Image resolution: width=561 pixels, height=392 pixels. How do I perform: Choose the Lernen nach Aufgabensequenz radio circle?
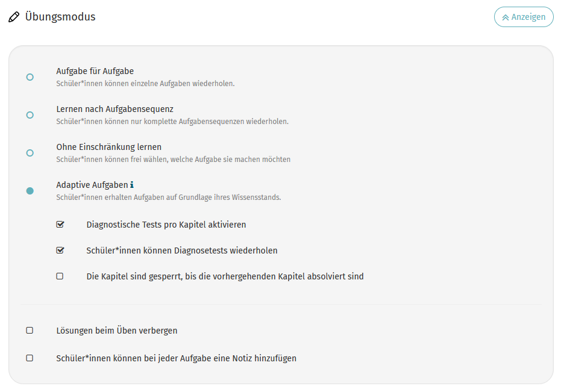click(30, 115)
